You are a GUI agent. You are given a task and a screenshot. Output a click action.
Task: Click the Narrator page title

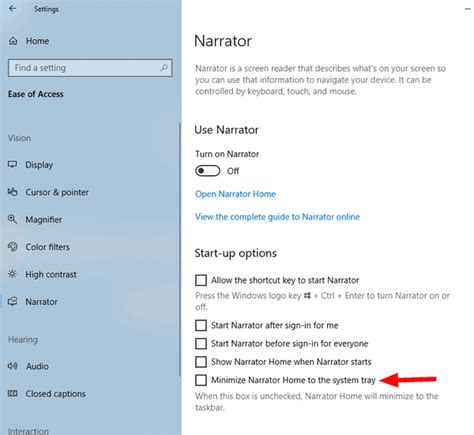click(x=223, y=41)
